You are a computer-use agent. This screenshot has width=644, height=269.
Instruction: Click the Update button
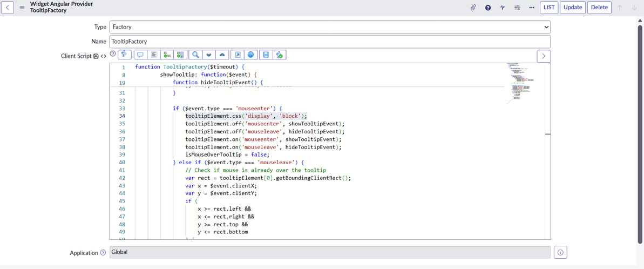pos(573,8)
